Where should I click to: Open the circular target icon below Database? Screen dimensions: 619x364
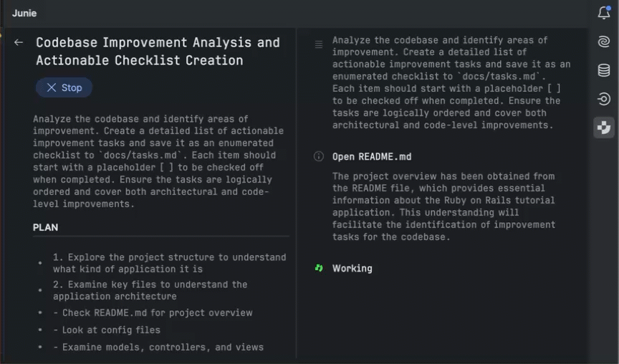click(604, 99)
